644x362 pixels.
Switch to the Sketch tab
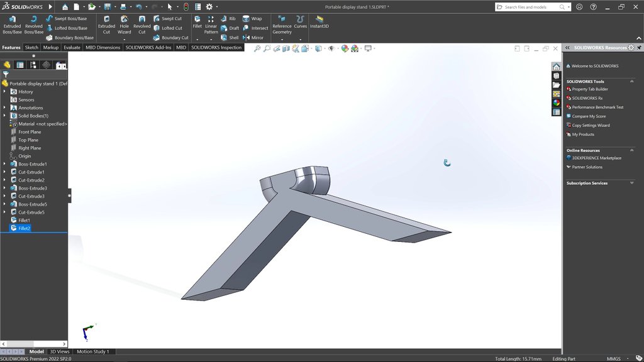[x=31, y=47]
